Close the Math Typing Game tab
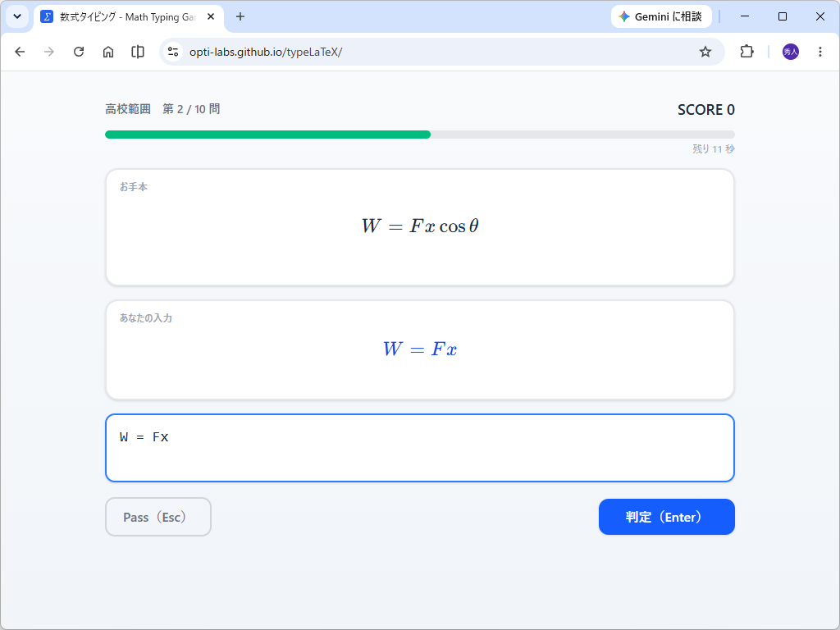The height and width of the screenshot is (630, 840). (211, 16)
